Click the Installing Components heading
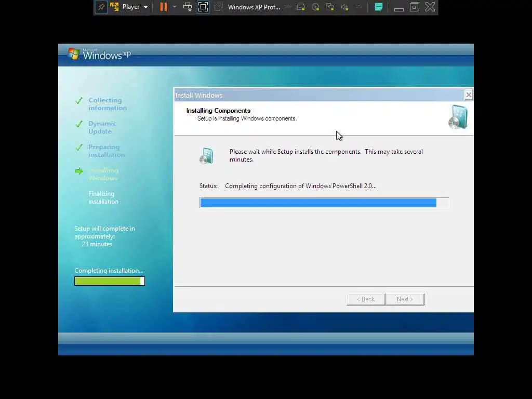Viewport: 532px width, 399px height. [x=218, y=111]
